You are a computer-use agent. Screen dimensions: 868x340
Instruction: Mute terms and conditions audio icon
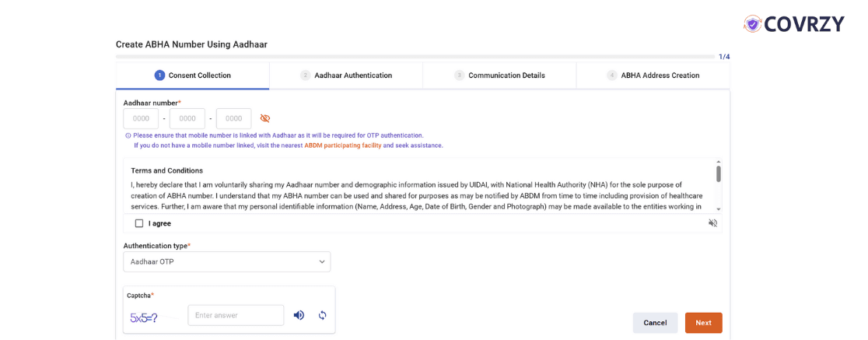(x=713, y=223)
